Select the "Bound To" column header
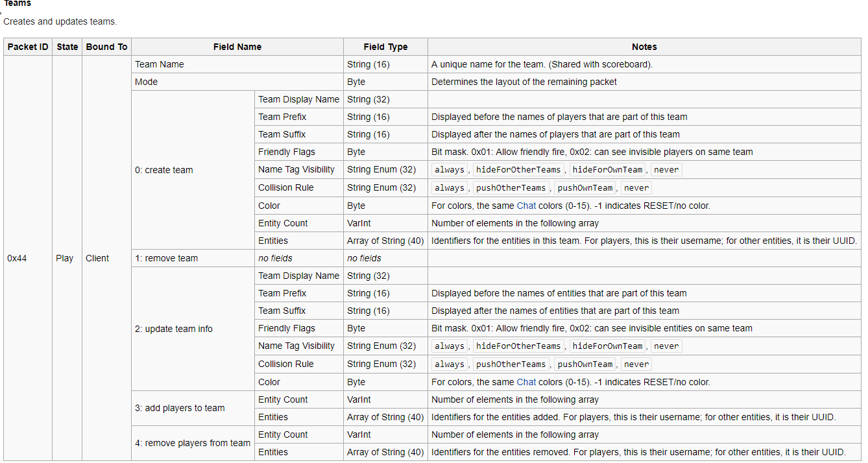The height and width of the screenshot is (463, 868). coord(107,47)
